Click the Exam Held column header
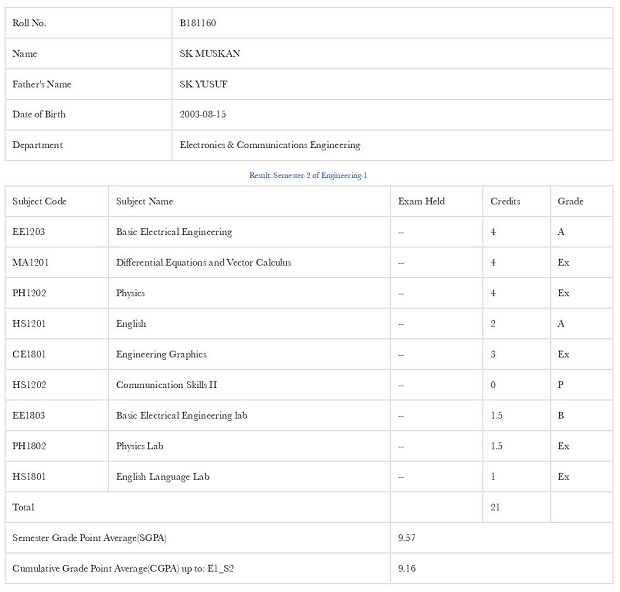The image size is (620, 592). pyautogui.click(x=421, y=202)
